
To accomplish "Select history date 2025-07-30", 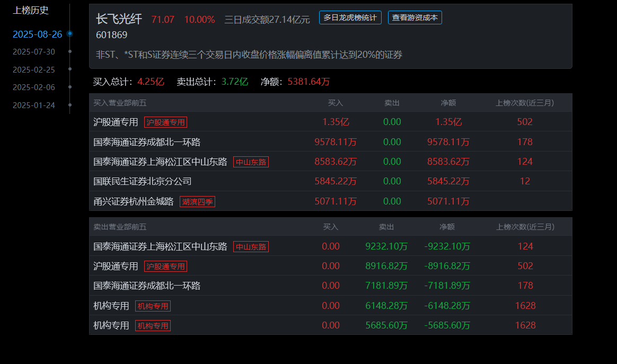I will 34,52.
